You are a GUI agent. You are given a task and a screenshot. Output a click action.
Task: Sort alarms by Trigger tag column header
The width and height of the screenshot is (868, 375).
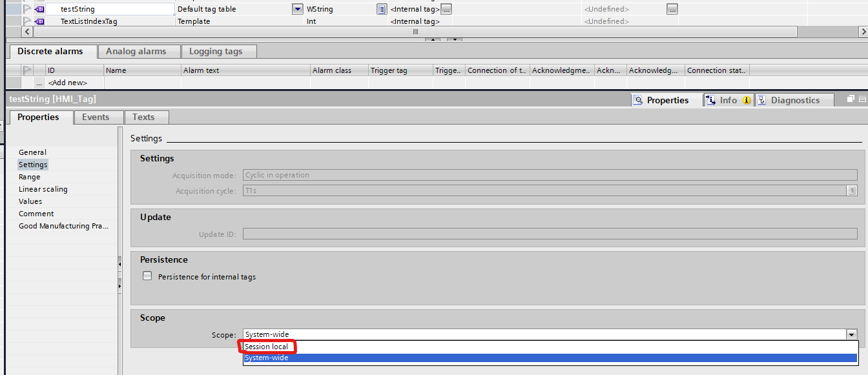pos(400,70)
